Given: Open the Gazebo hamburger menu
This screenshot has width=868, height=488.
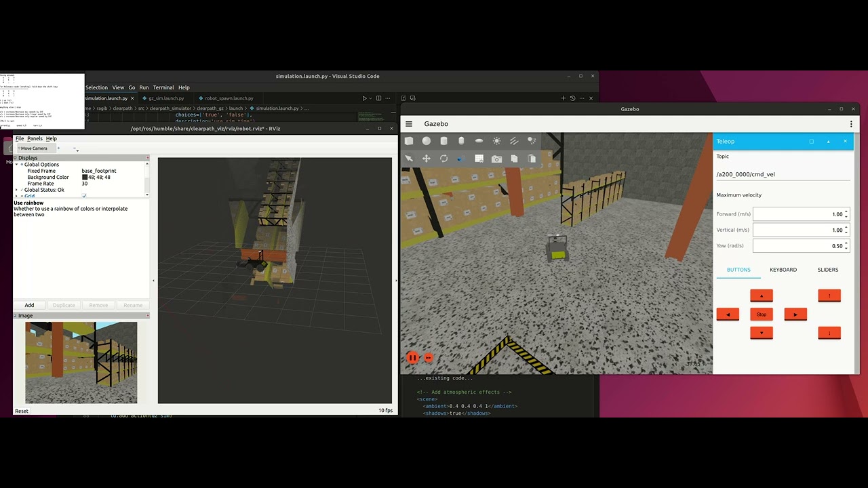Looking at the screenshot, I should click(x=409, y=124).
